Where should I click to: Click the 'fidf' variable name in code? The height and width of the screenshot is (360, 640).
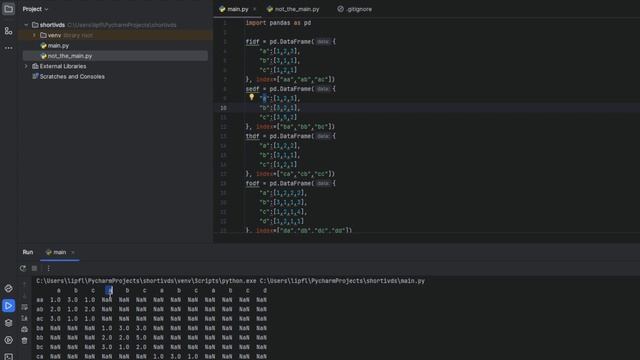click(252, 42)
